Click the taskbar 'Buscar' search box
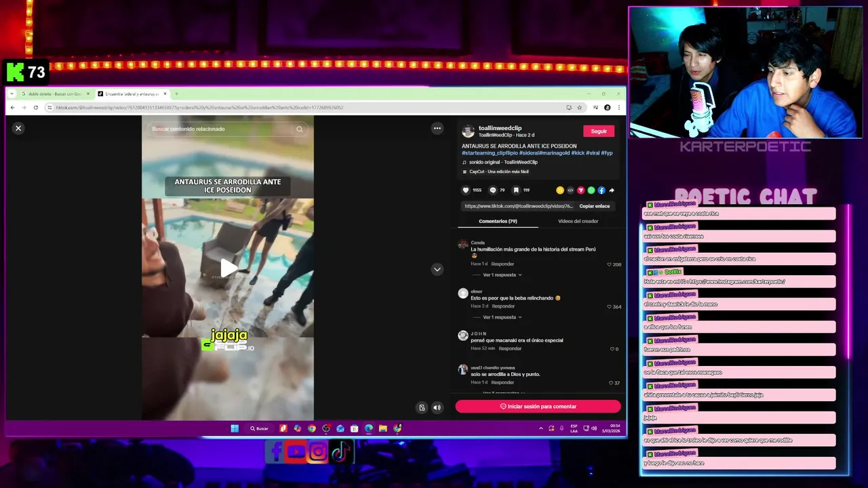The height and width of the screenshot is (488, 868). tap(260, 428)
